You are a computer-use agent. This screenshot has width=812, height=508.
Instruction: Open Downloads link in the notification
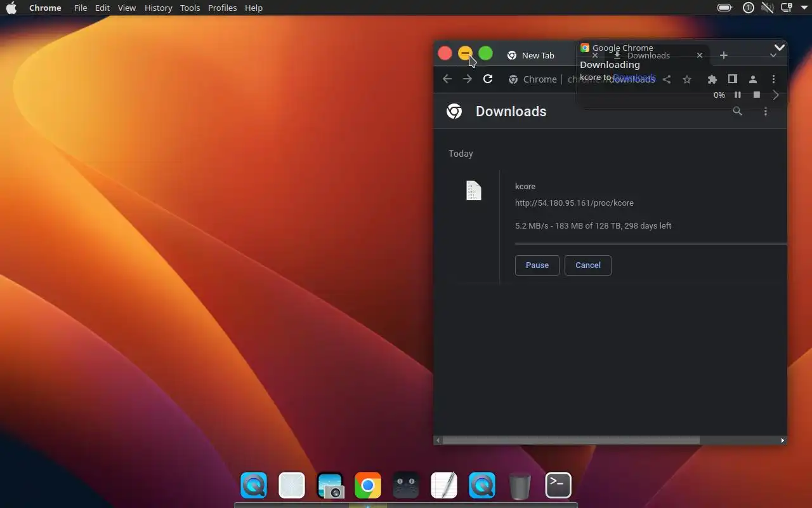(634, 77)
